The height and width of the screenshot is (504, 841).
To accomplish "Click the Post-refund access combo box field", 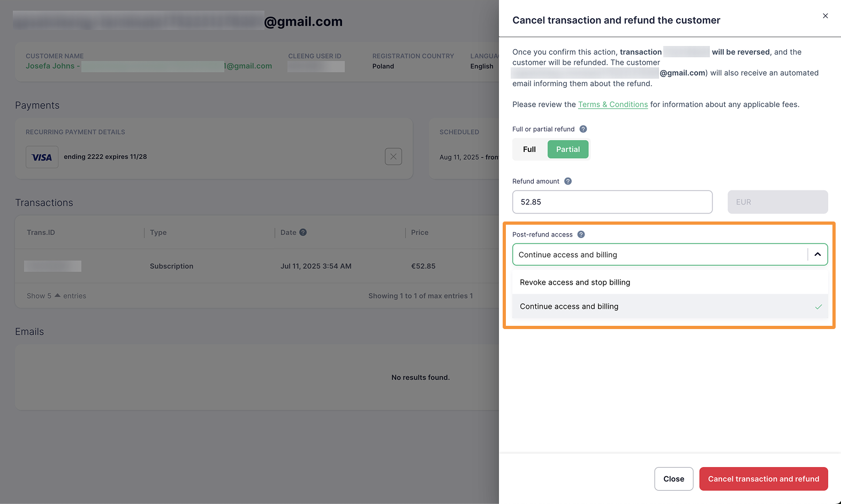I will click(x=670, y=255).
